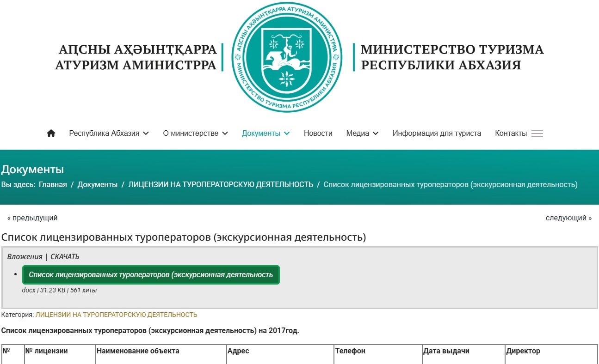
Task: Expand the О министерстве dropdown
Action: point(195,133)
